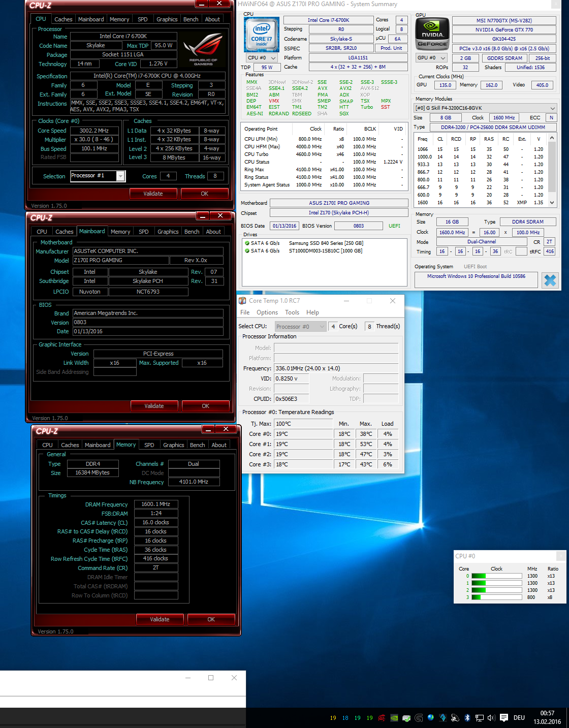Click the DRAM Frequency value 1600.1 MHz
569x728 pixels.
tap(156, 504)
